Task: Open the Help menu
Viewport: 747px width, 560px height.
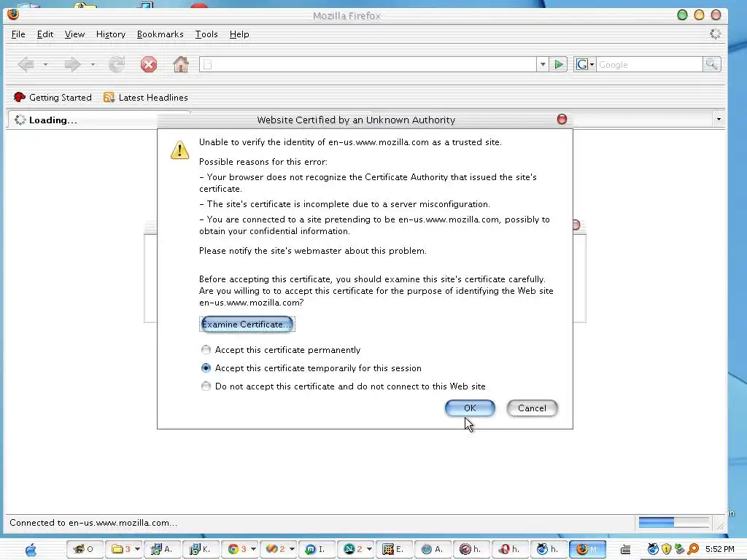Action: coord(239,34)
